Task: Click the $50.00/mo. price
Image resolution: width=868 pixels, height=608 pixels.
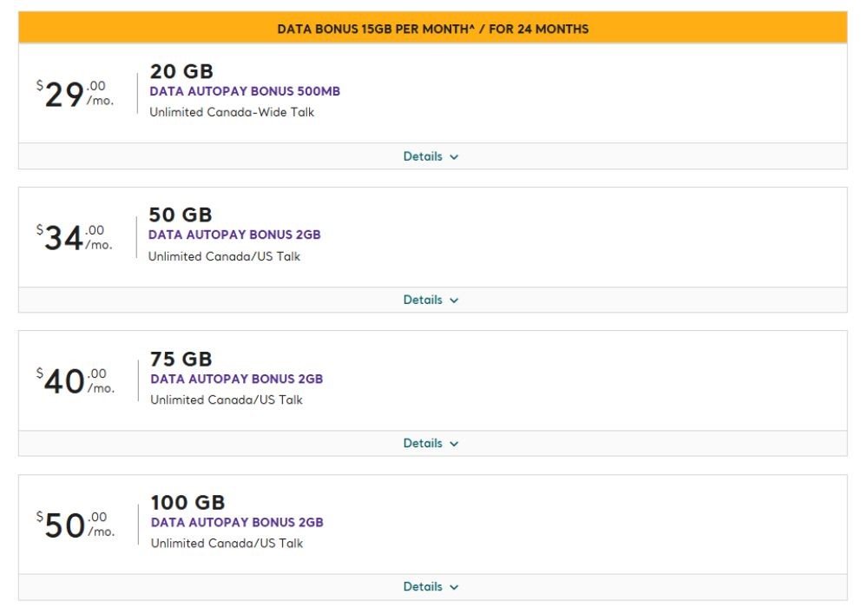Action: [x=75, y=524]
